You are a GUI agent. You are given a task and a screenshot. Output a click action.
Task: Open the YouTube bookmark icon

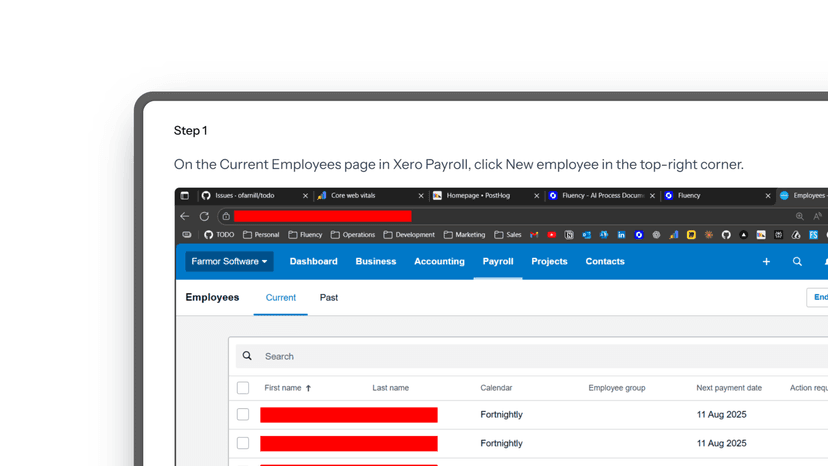click(552, 235)
